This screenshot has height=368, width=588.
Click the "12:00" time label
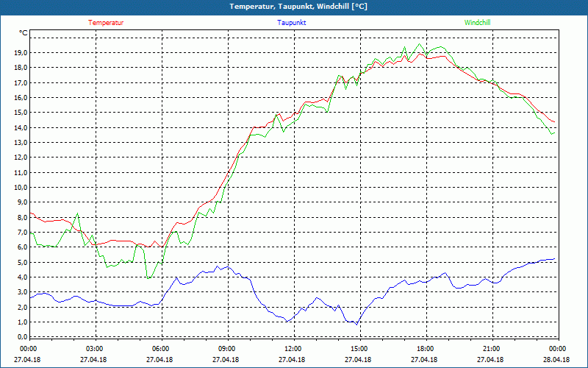pos(292,348)
